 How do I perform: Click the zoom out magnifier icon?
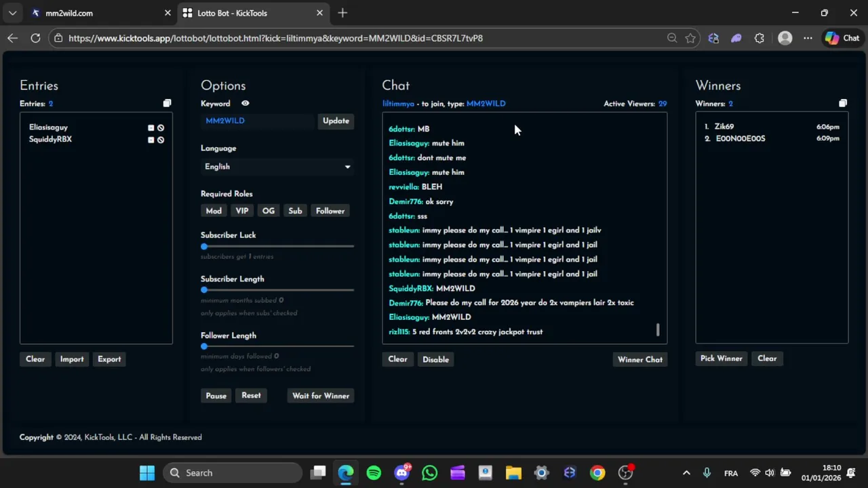[x=672, y=38]
